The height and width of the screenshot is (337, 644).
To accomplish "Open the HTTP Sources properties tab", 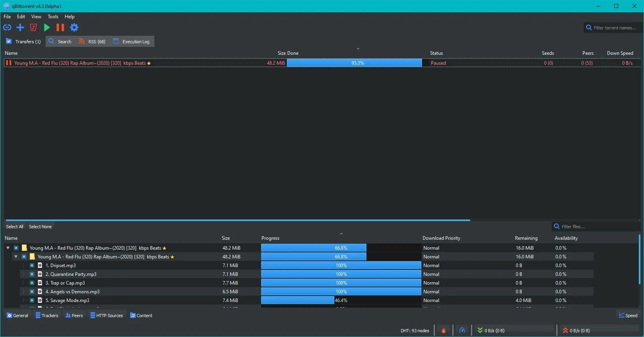I will tap(106, 316).
